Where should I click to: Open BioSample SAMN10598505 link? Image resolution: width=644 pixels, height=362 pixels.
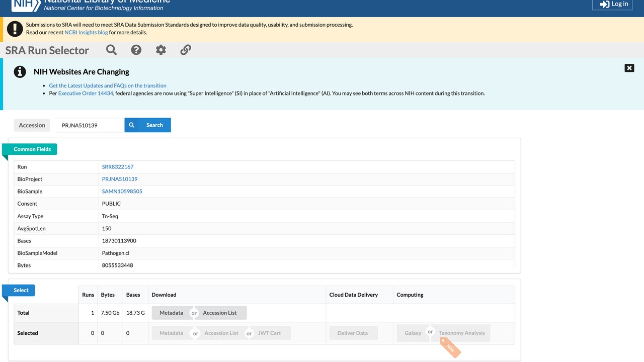click(122, 192)
